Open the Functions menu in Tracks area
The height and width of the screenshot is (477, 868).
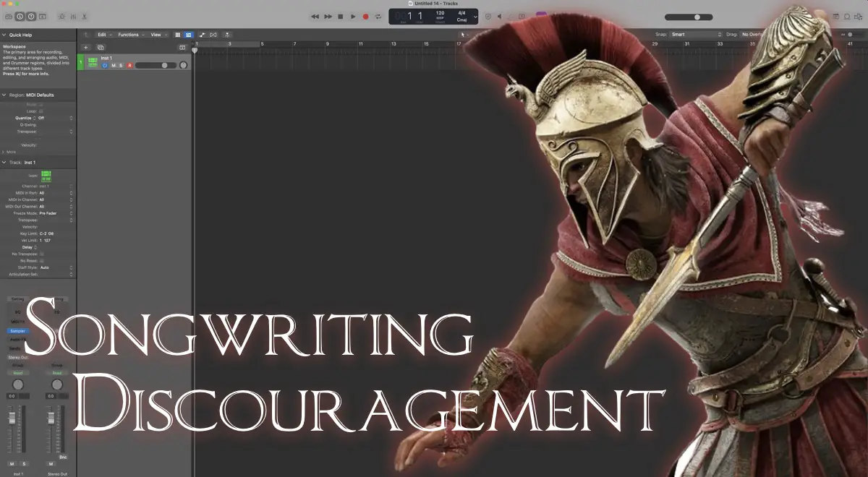130,35
